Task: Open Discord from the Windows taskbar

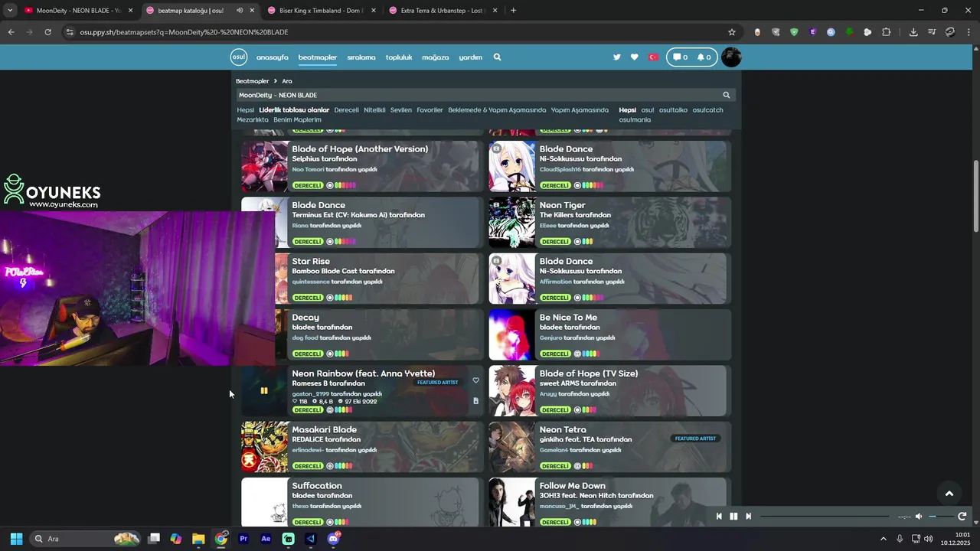Action: coord(333,539)
